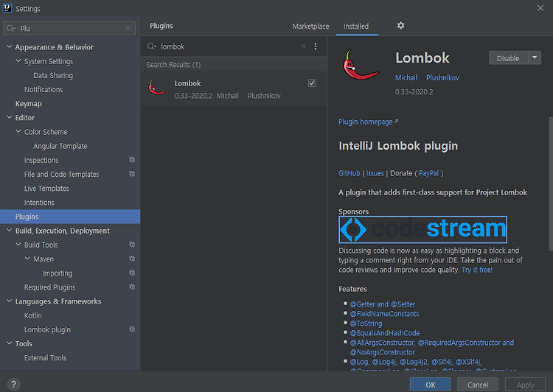Click the Michail author link
The height and width of the screenshot is (392, 553).
(x=406, y=77)
